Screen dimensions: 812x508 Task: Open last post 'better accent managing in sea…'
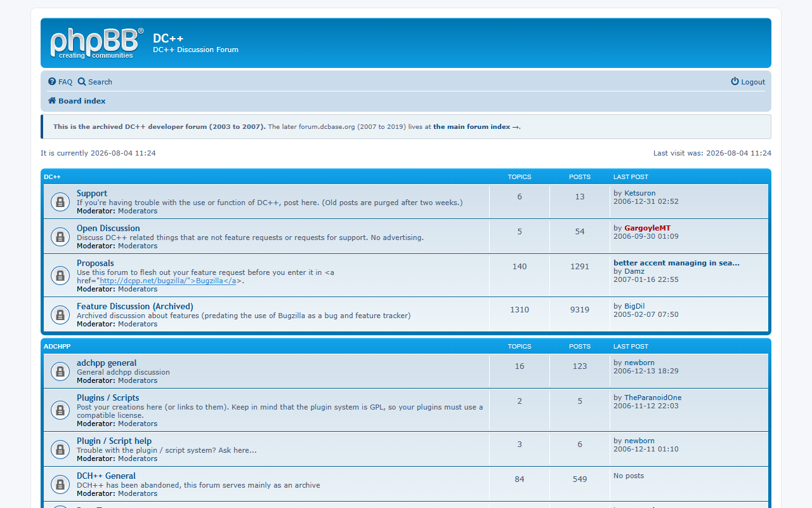coord(676,263)
